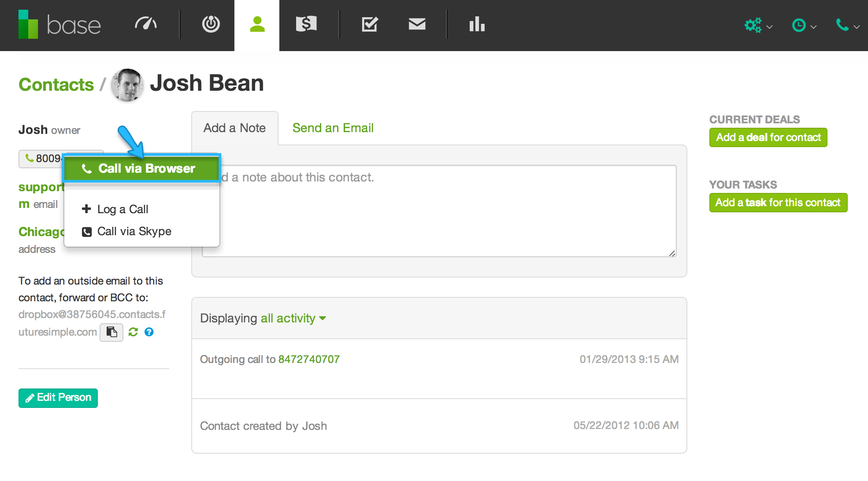Click the Reports bar chart icon

[477, 24]
